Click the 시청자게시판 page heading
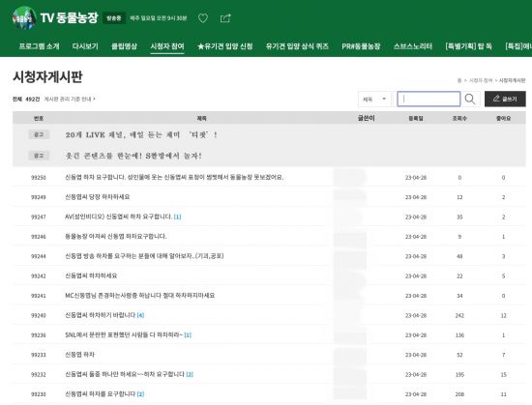The height and width of the screenshot is (405, 532). coord(47,77)
